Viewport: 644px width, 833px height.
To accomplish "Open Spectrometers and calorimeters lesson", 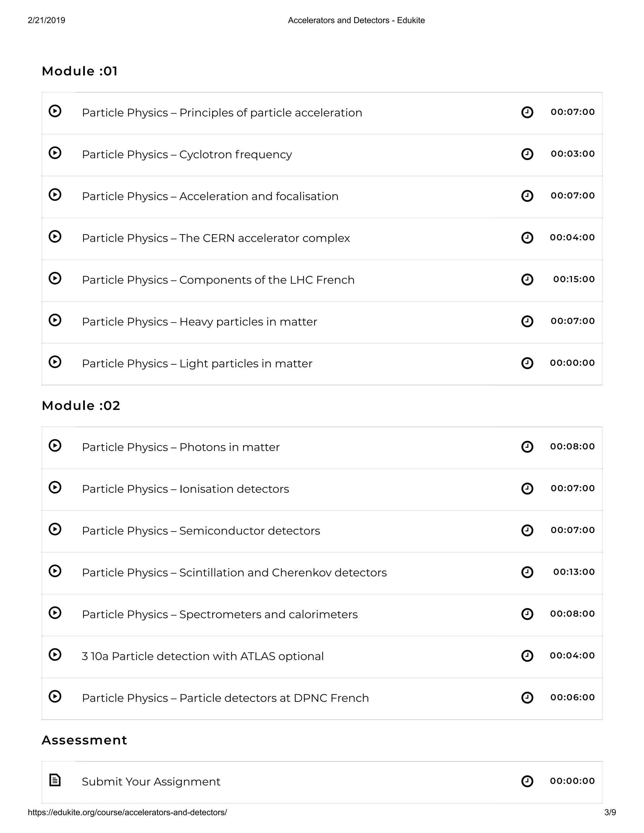I will coord(220,615).
